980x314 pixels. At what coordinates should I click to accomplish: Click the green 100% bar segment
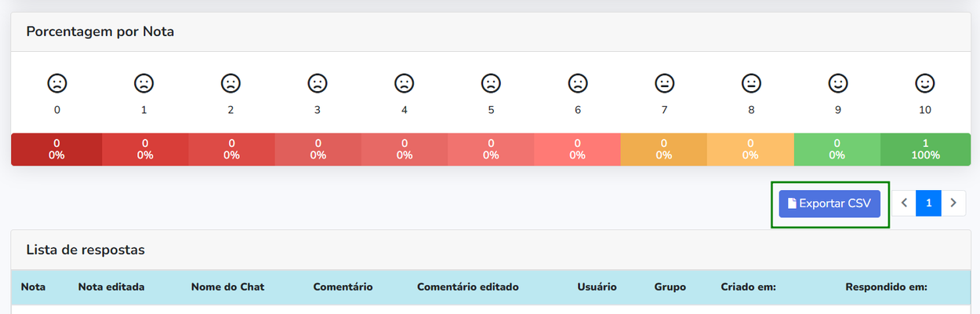click(925, 149)
